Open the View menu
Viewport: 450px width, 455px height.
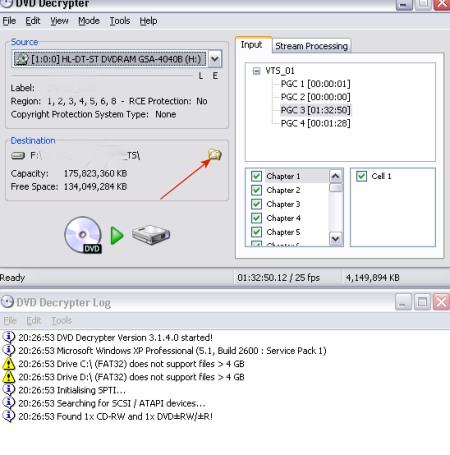click(x=59, y=21)
